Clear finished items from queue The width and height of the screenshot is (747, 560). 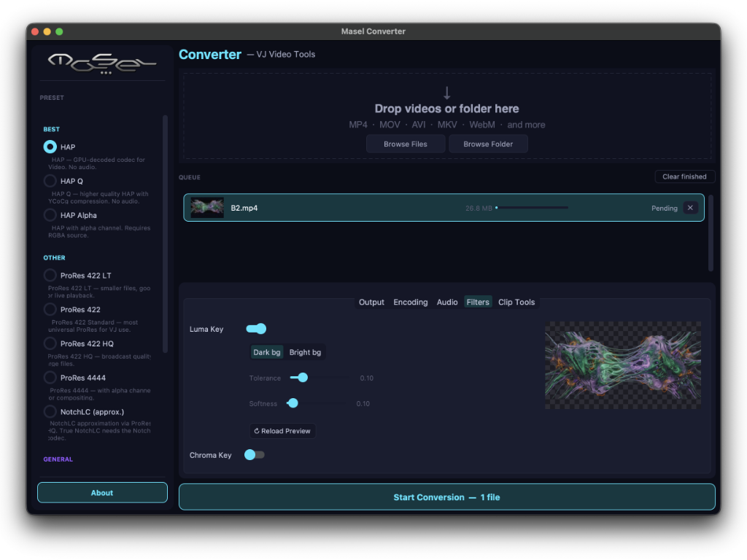(684, 176)
